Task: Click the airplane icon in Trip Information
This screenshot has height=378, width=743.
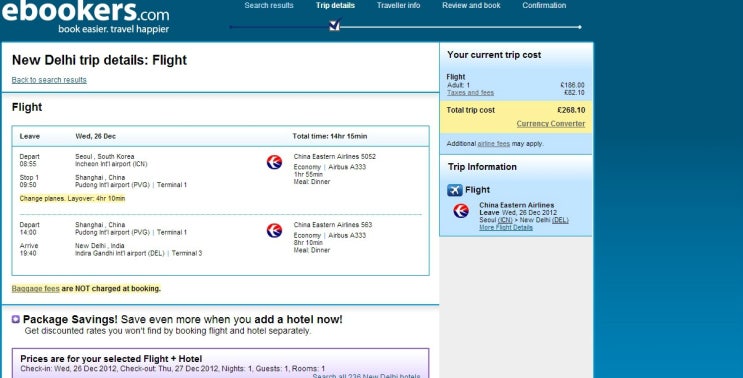Action: pos(455,190)
